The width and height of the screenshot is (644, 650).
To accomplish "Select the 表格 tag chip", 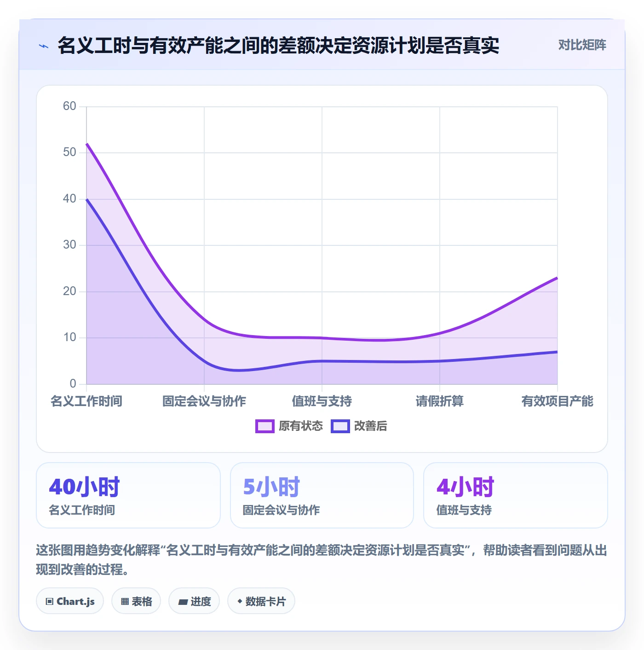I will click(136, 601).
